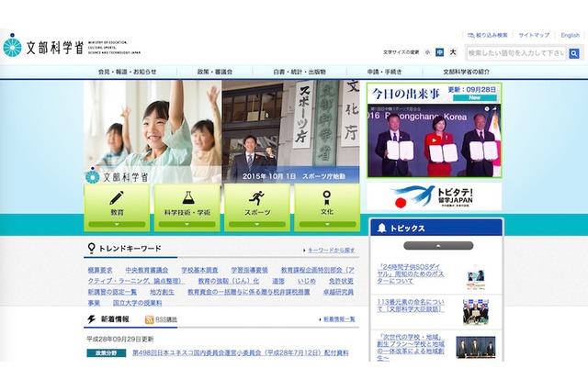Open the トビタテ!留学JAPAN banner

tap(435, 197)
